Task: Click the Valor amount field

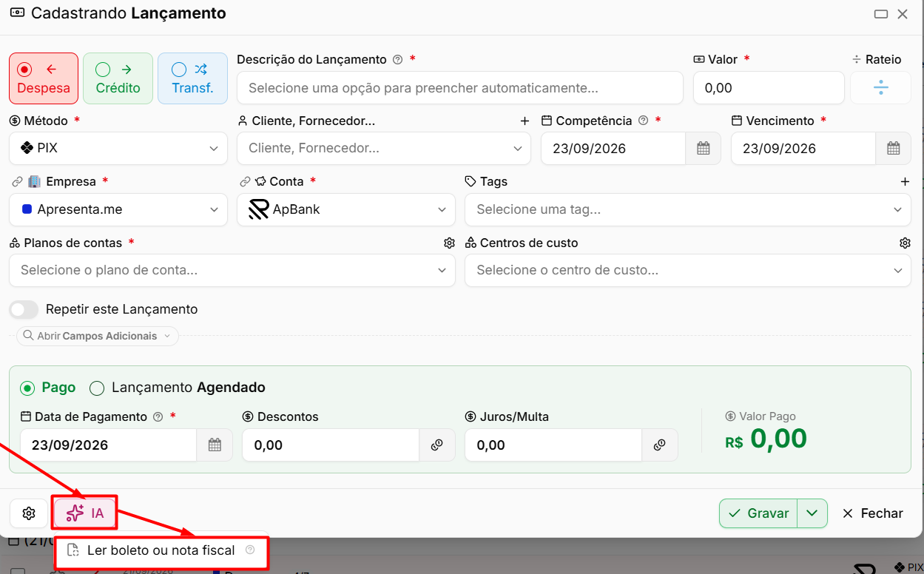Action: [769, 88]
